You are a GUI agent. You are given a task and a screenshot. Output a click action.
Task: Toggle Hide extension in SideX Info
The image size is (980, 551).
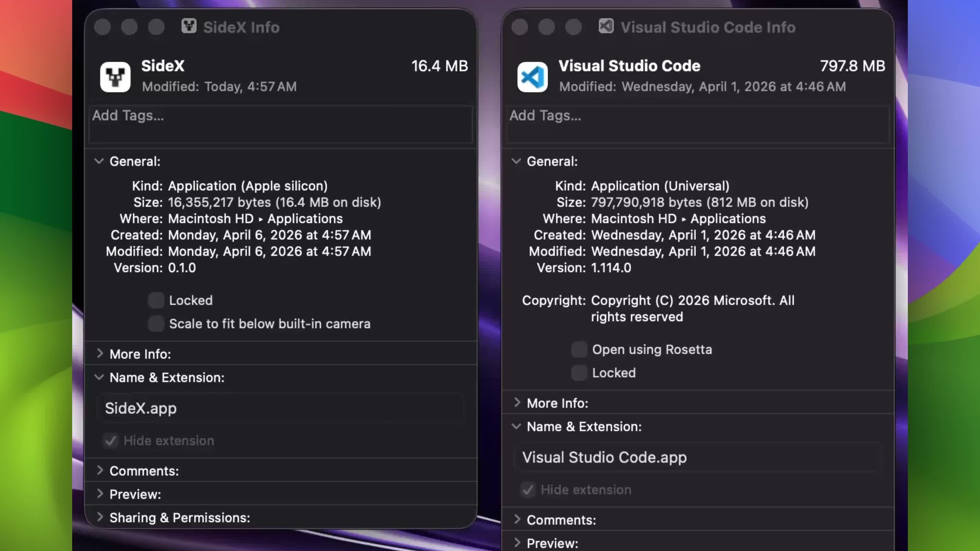pos(111,440)
